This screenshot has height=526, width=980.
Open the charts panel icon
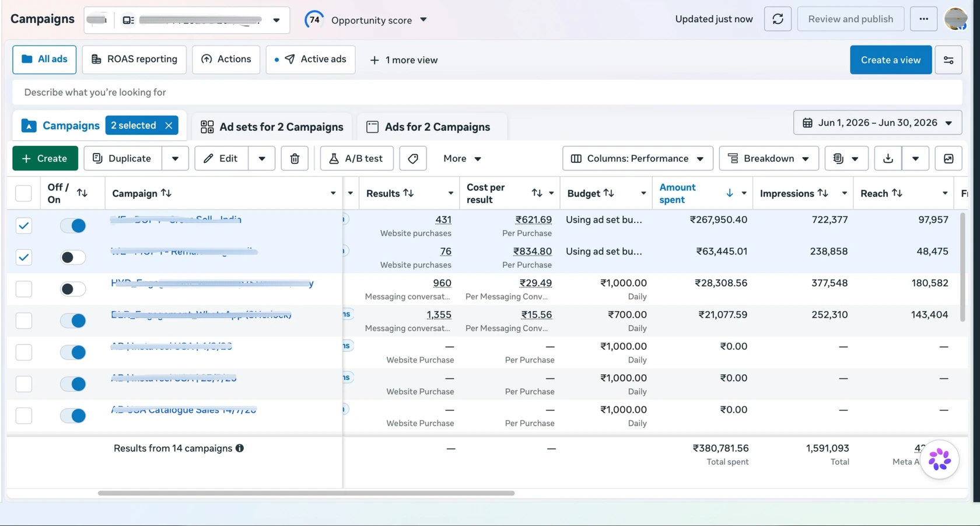949,159
